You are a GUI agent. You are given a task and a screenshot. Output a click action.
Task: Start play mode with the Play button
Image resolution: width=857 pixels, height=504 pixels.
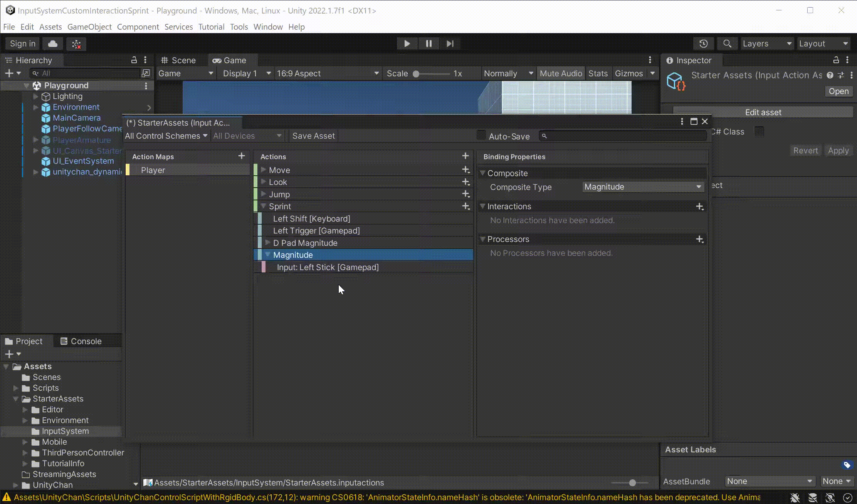click(x=407, y=44)
